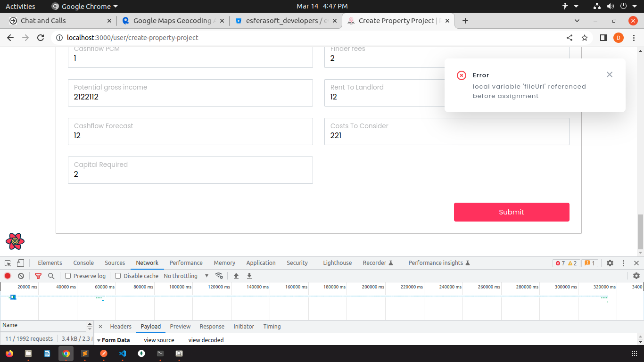Viewport: 644px width, 362px height.
Task: Toggle the device toolbar icon
Action: [x=20, y=263]
